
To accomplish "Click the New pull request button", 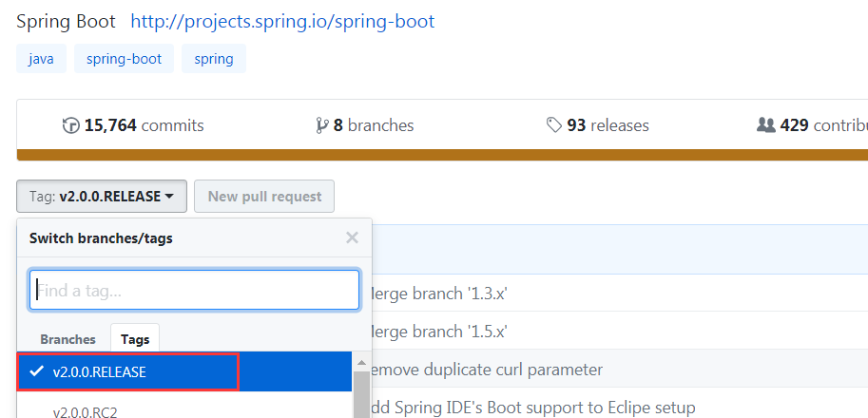I will tap(264, 197).
